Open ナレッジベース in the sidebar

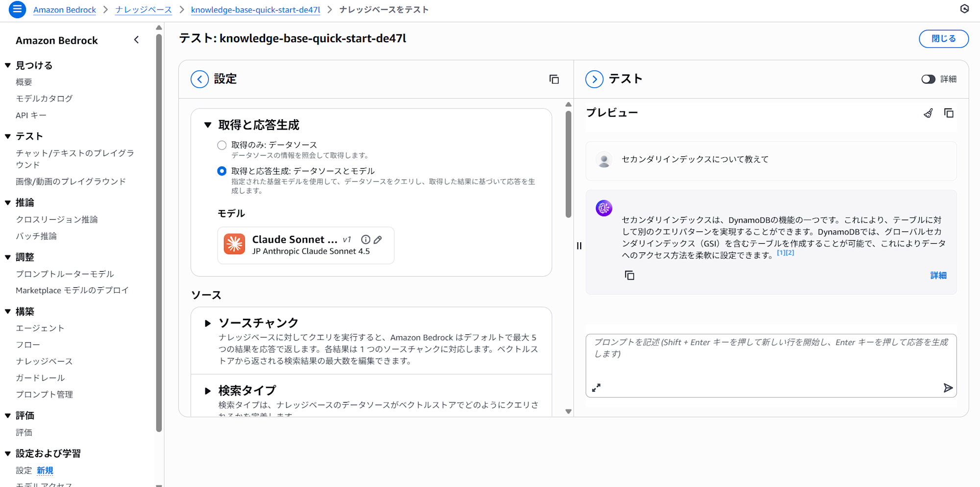tap(44, 361)
